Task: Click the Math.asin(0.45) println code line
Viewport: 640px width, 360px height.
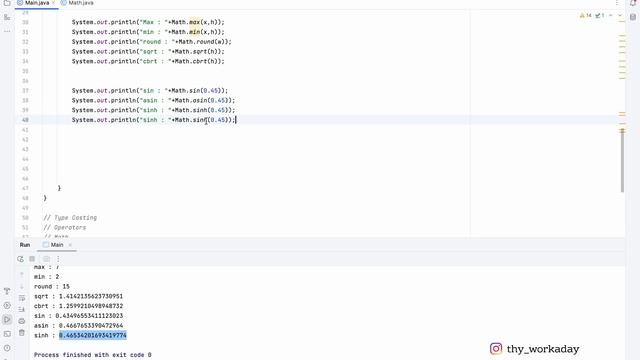Action: 153,100
